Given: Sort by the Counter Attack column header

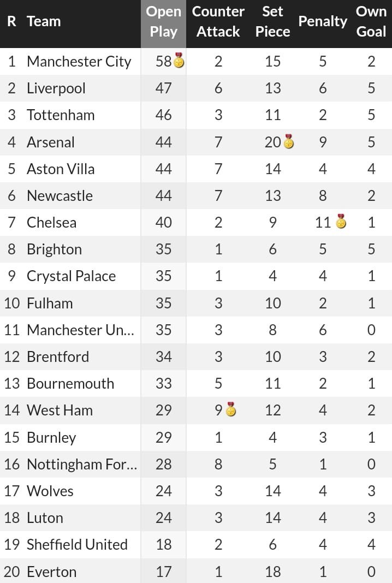Looking at the screenshot, I should coord(218,21).
